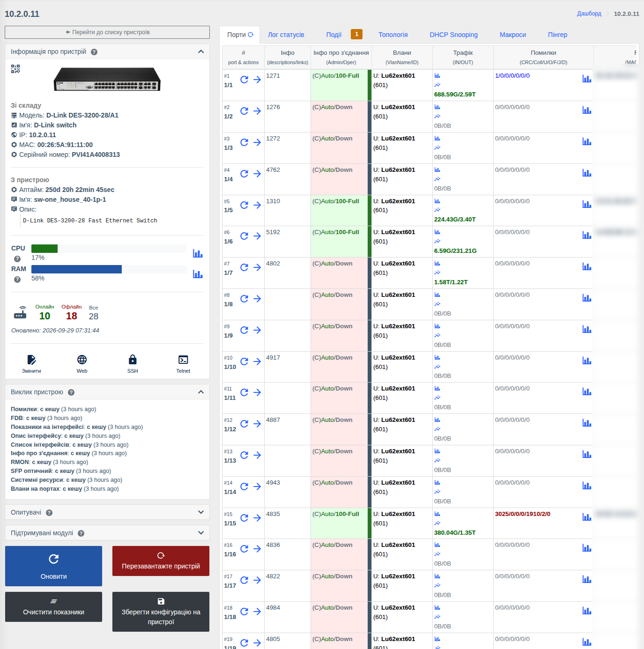
Task: Open the Макроси tab
Action: [x=513, y=35]
